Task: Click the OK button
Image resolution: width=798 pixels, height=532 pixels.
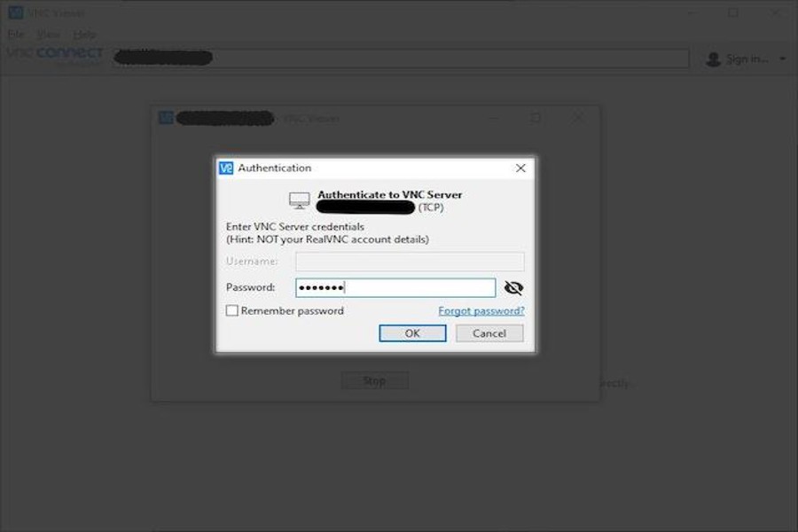Action: (x=412, y=333)
